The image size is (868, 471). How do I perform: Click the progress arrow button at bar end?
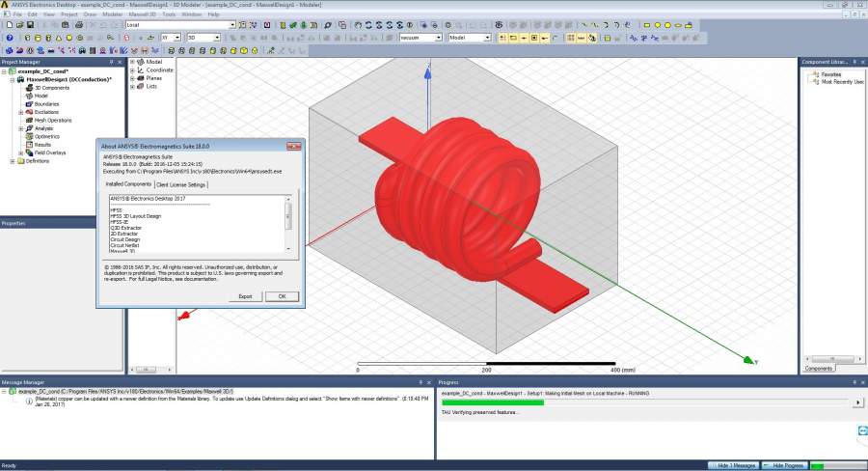[857, 402]
